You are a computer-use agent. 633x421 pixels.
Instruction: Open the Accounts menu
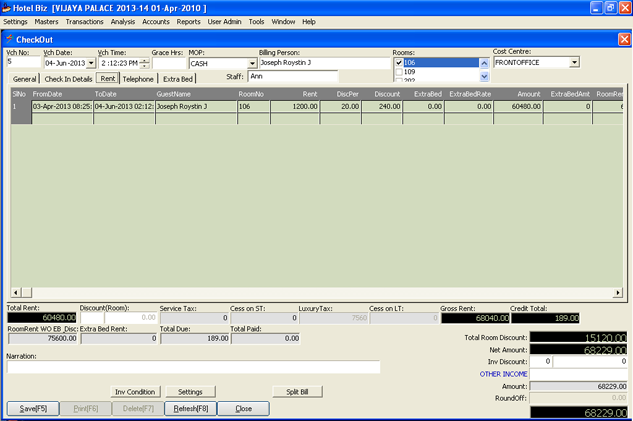(x=156, y=22)
